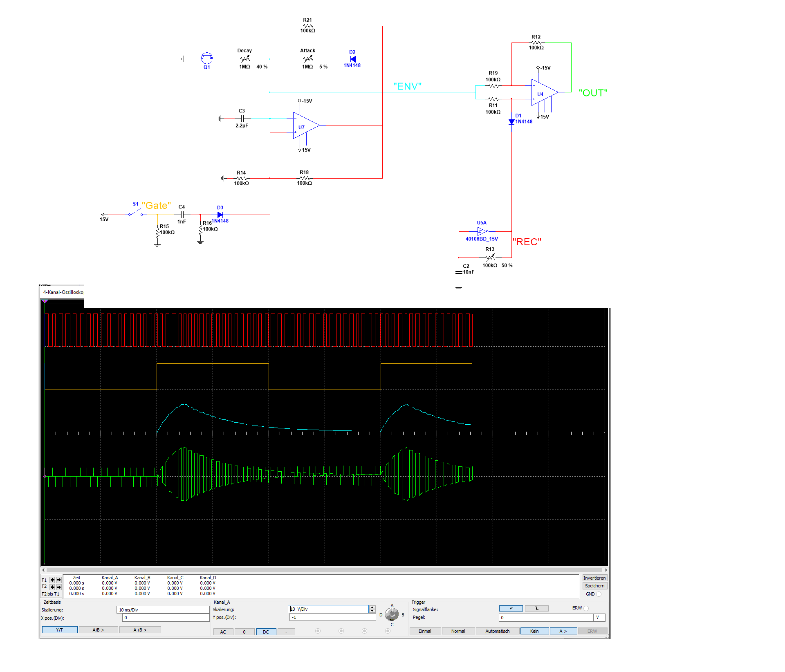Open the A > trigger source selector

click(563, 631)
